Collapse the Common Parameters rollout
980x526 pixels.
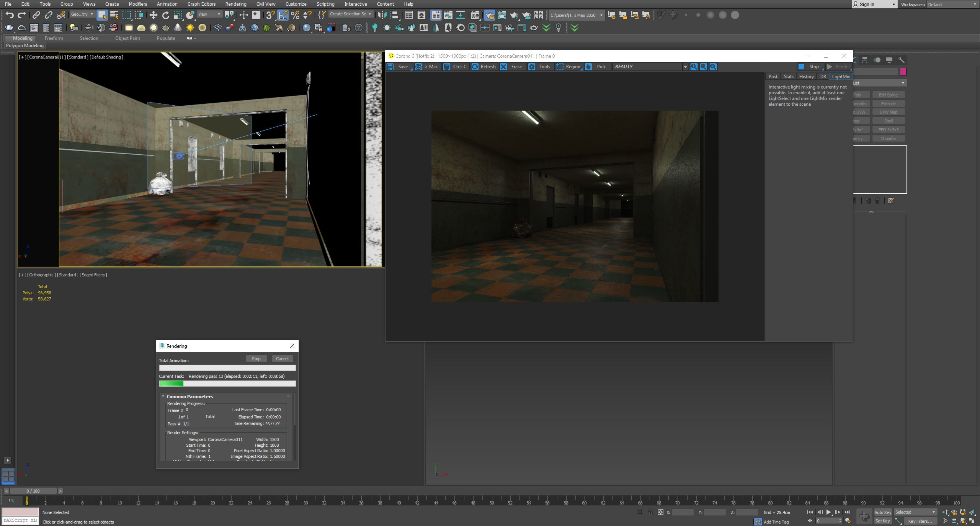189,396
